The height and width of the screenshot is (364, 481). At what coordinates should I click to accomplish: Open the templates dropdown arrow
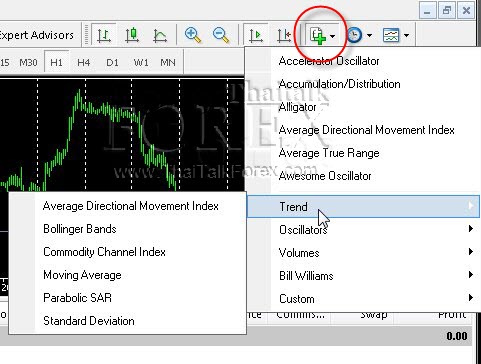(406, 35)
